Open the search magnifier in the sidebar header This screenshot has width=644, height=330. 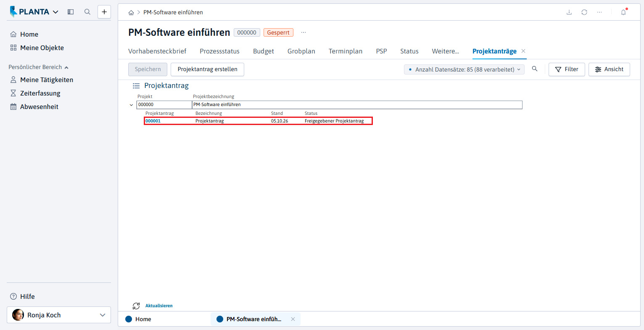[87, 12]
